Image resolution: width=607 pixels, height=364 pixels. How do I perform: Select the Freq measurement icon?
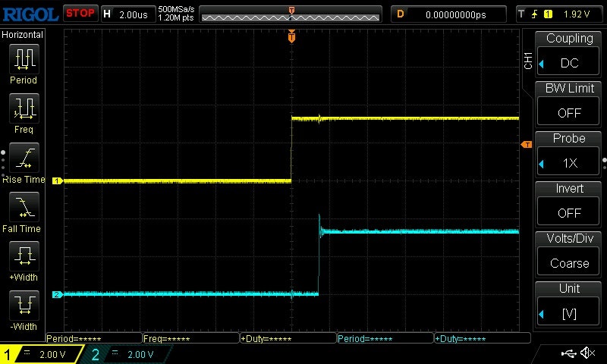[x=24, y=108]
